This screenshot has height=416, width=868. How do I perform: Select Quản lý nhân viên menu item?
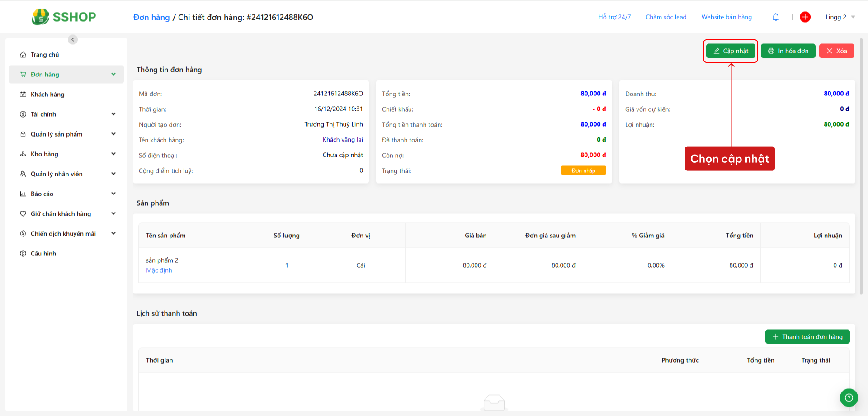click(57, 174)
